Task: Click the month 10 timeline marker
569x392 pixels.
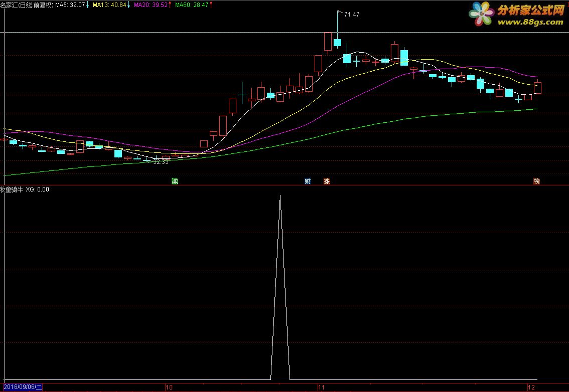Action: [x=169, y=387]
